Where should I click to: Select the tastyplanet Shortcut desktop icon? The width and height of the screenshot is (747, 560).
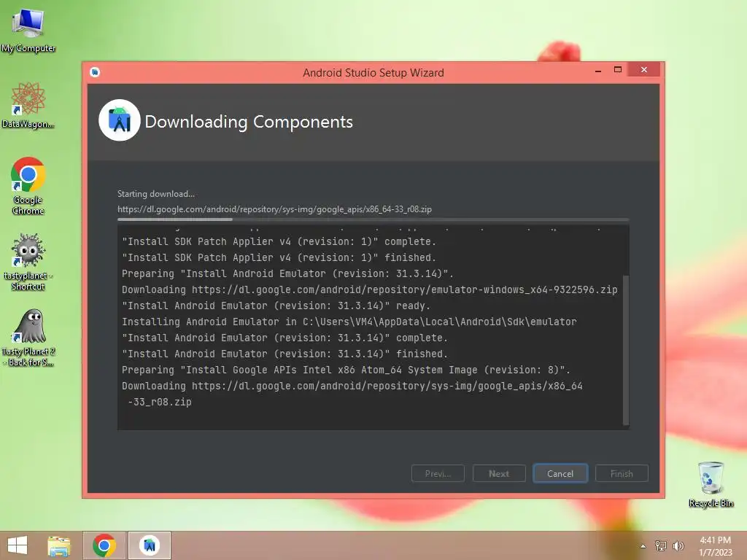click(28, 262)
